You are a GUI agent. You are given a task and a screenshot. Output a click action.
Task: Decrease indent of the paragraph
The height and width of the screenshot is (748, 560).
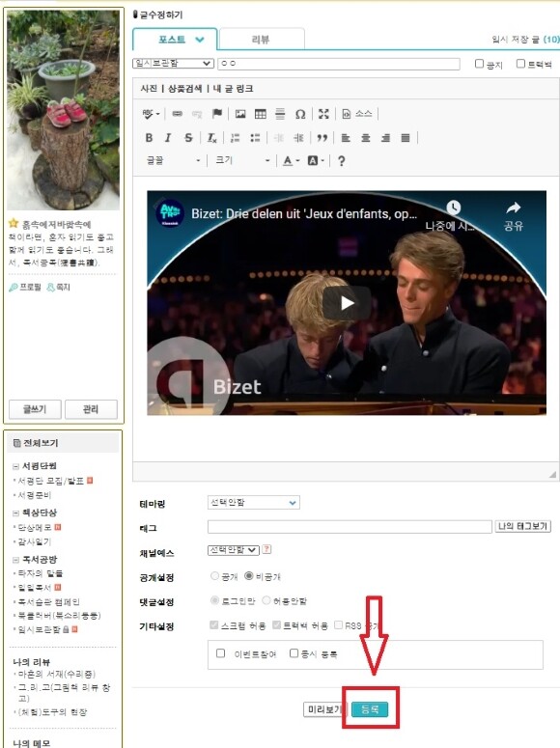278,137
